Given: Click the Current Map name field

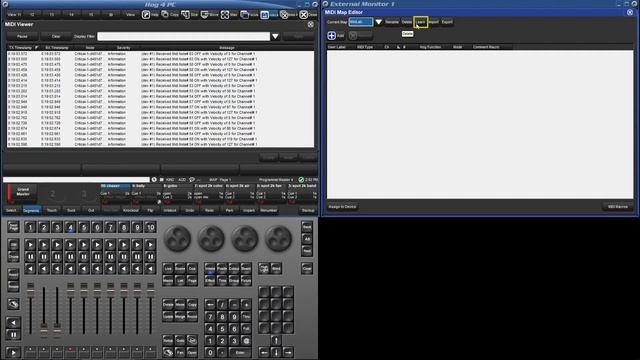Looking at the screenshot, I should click(361, 22).
